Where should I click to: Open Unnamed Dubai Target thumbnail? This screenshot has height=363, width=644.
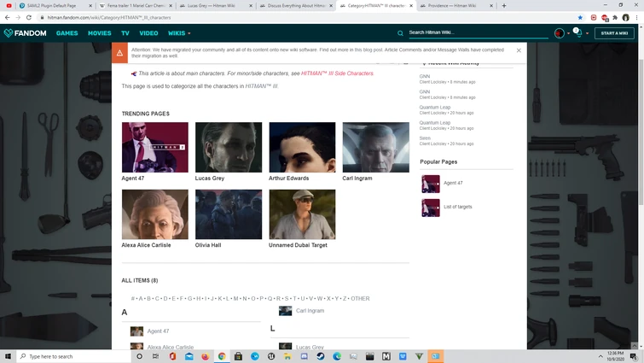(x=302, y=214)
